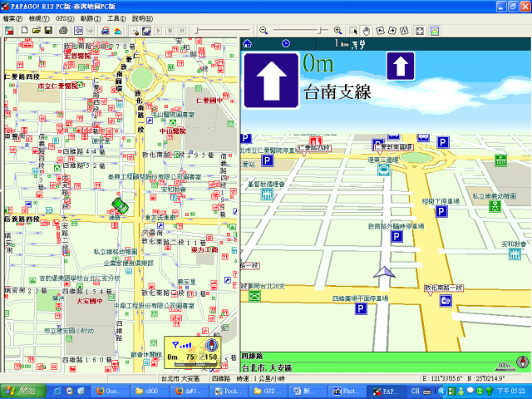The width and height of the screenshot is (532, 399).
Task: Zoom in with the plus magnifier icon
Action: (x=338, y=31)
